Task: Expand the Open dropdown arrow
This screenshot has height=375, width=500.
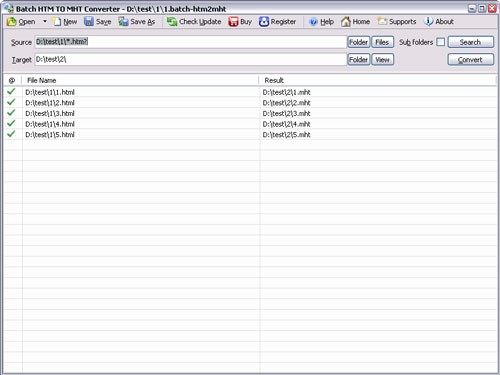Action: (x=45, y=21)
